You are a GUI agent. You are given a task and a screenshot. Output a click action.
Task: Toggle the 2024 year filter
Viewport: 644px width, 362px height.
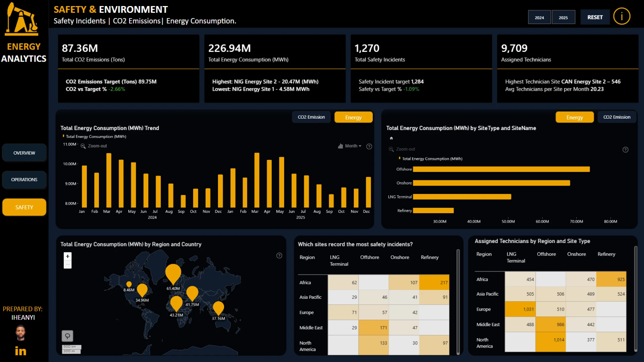click(x=539, y=17)
